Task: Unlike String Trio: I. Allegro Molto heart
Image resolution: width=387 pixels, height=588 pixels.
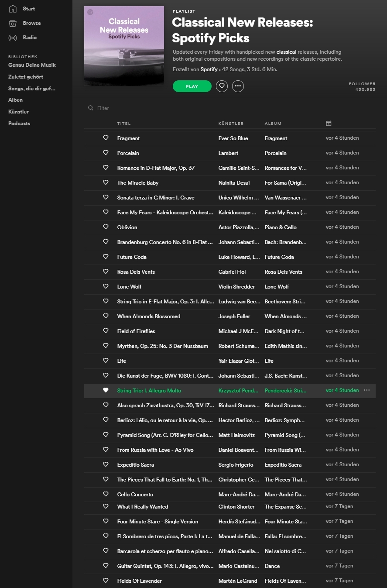Action: pyautogui.click(x=106, y=390)
